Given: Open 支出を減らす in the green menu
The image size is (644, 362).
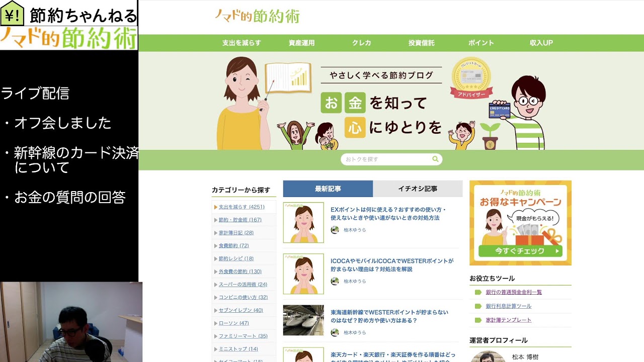Looking at the screenshot, I should pos(242,43).
